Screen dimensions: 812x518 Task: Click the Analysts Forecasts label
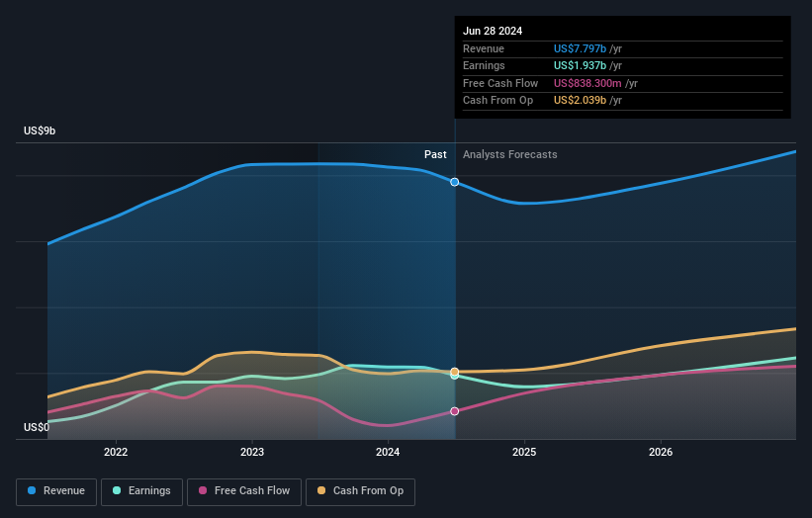tap(510, 155)
